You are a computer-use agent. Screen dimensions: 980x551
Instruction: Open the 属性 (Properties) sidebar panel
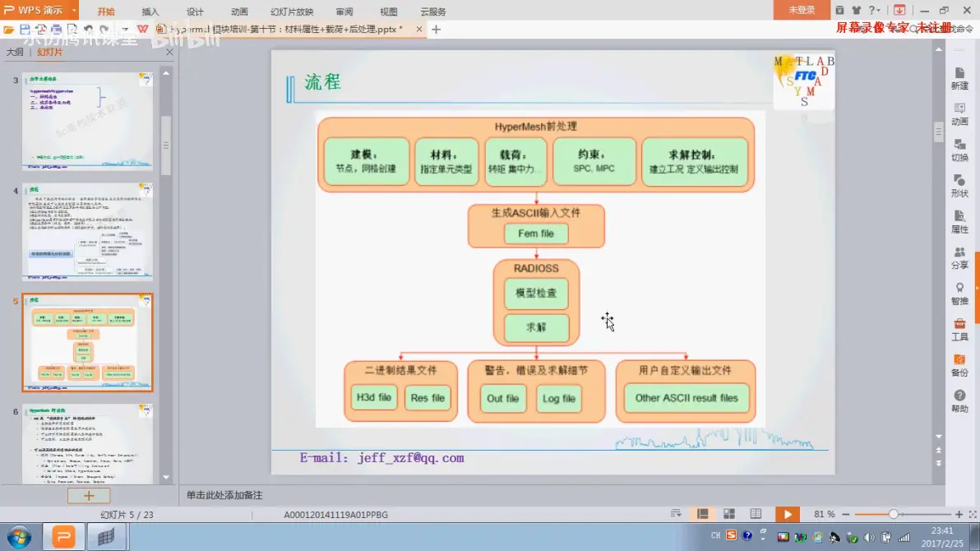pyautogui.click(x=959, y=222)
